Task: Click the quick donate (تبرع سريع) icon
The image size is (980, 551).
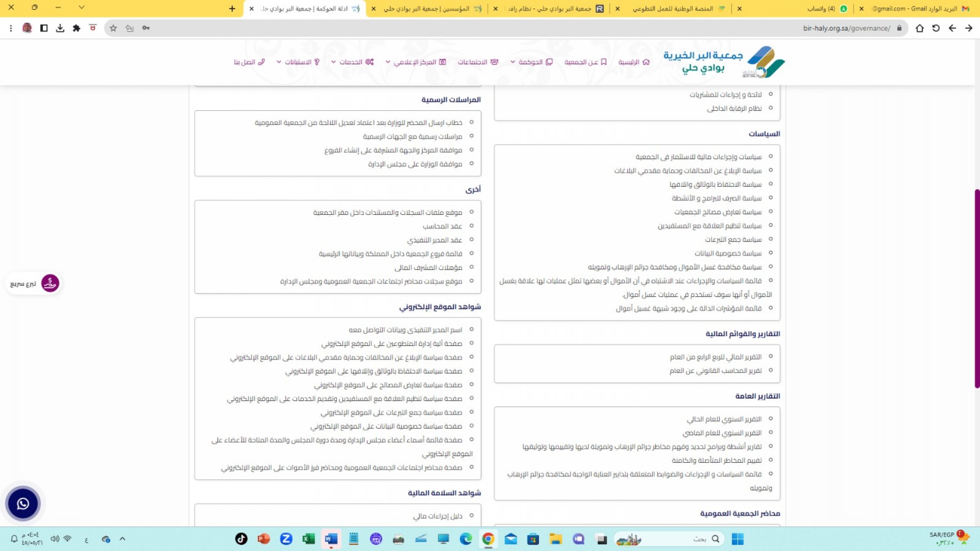Action: (50, 283)
